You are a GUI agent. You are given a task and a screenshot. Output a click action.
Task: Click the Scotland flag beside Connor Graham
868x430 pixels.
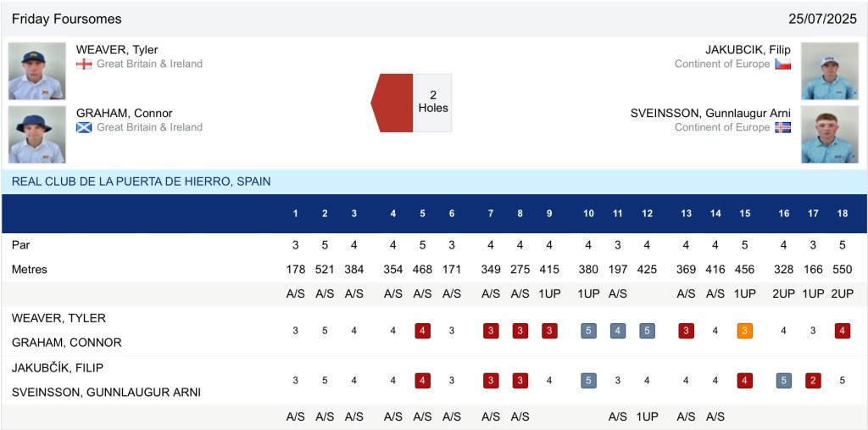tap(84, 127)
